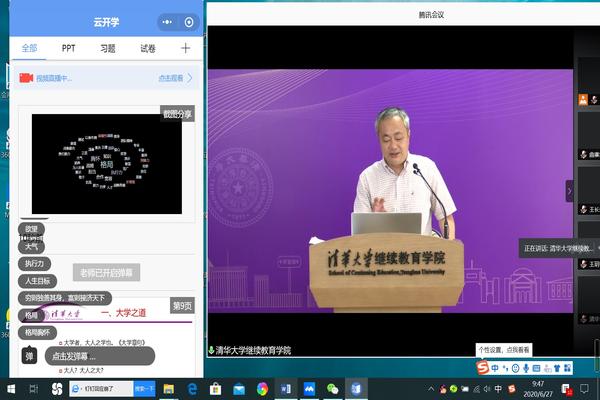The height and width of the screenshot is (400, 600).
Task: Open the soft keyboard icon on IME bar
Action: pos(536,368)
